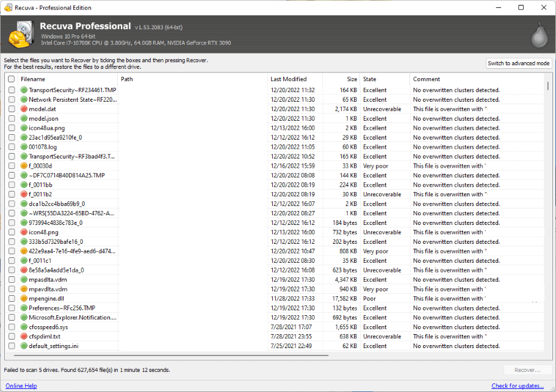Click the orange status dot of 422e9aa4-7e16 file
The image size is (556, 392).
24,251
